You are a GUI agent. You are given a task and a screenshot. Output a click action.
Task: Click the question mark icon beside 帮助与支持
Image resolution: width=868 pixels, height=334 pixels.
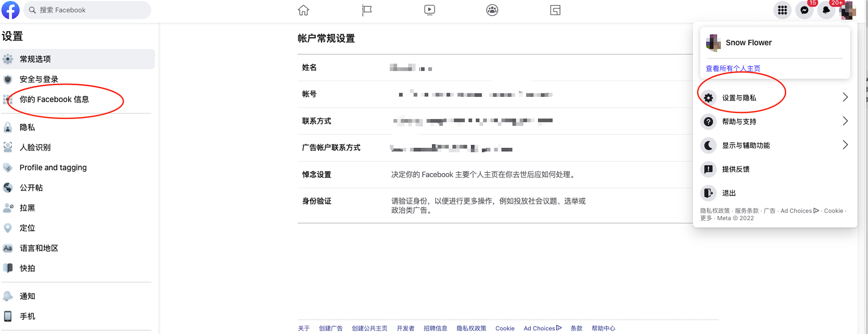(709, 122)
